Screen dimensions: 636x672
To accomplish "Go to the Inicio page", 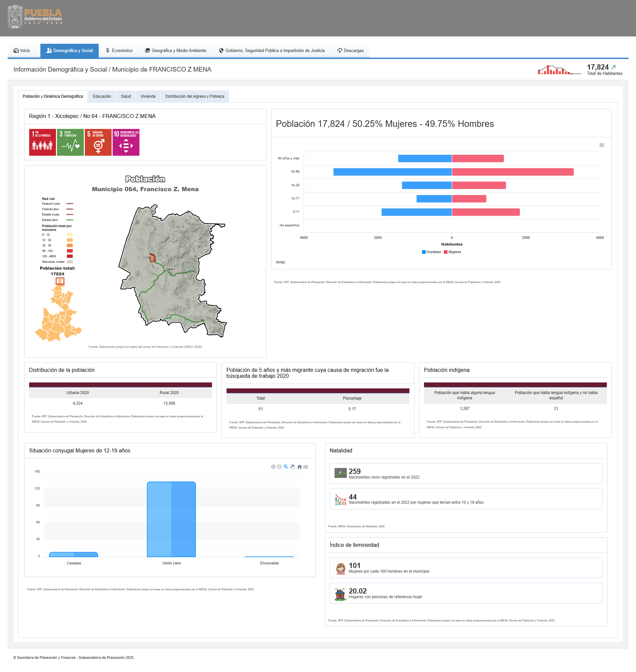I will 22,50.
